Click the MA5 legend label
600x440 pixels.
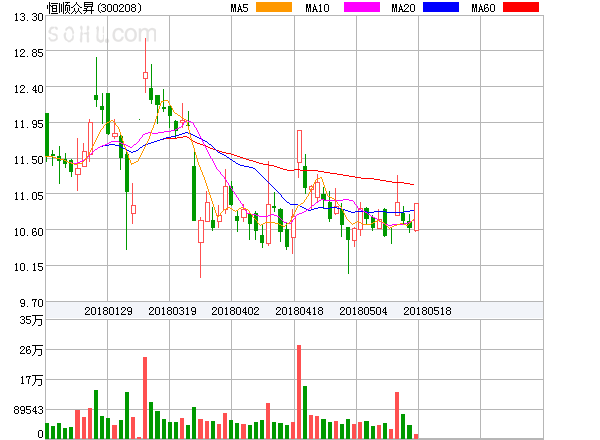(x=240, y=8)
